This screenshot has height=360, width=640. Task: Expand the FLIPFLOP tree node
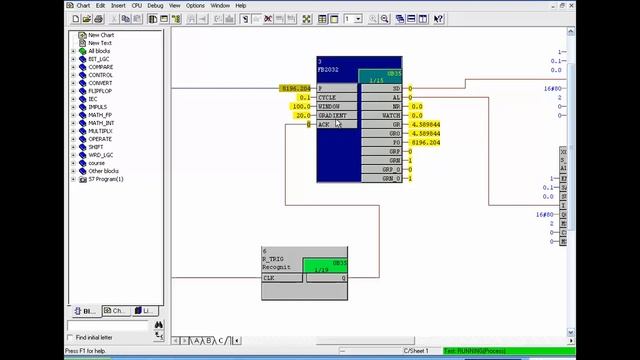(73, 91)
